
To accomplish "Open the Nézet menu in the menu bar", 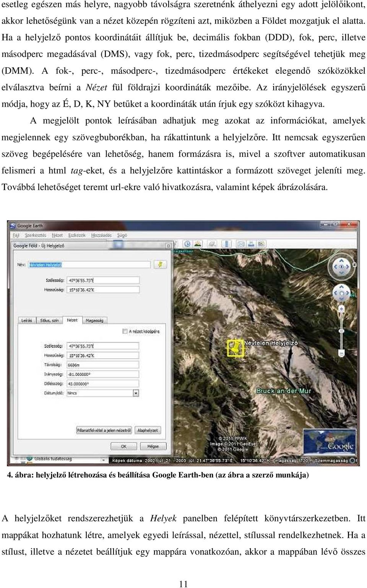I will (57, 235).
